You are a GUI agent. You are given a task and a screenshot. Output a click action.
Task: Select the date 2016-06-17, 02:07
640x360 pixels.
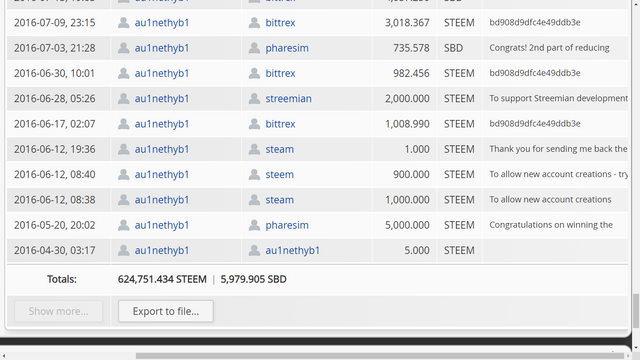point(55,124)
